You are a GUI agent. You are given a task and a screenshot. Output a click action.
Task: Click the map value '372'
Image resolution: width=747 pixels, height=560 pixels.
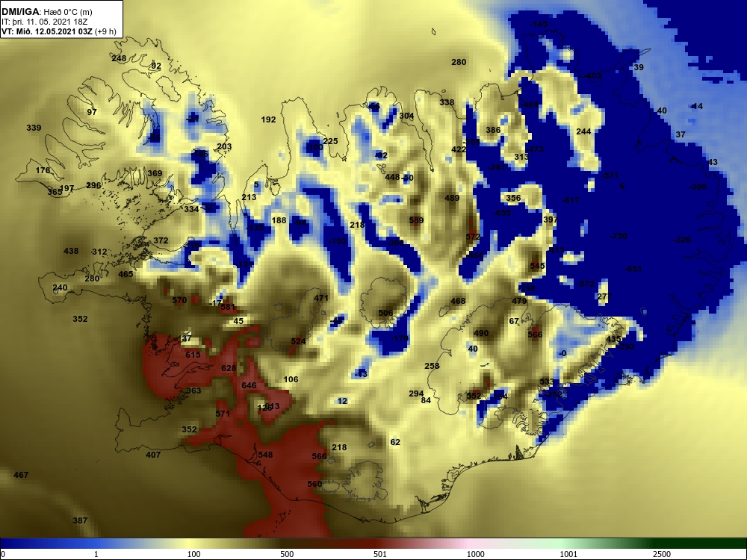pos(161,241)
